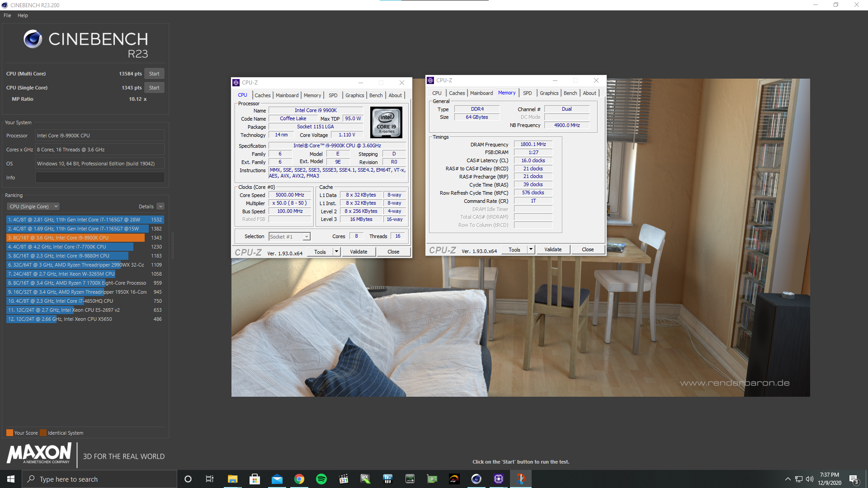This screenshot has width=868, height=488.
Task: Select ranking row Intel Core i9-9900K CPU
Action: [85, 238]
